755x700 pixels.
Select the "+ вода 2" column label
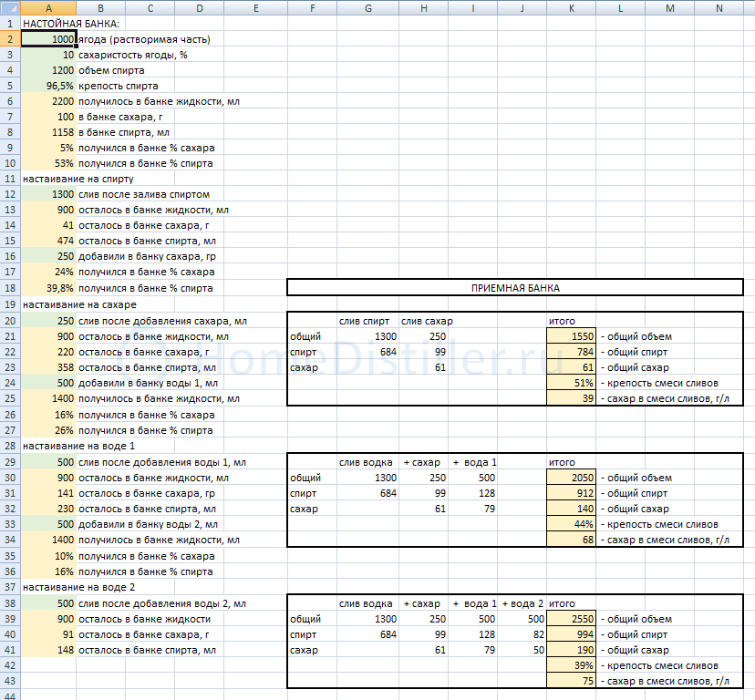(x=522, y=603)
